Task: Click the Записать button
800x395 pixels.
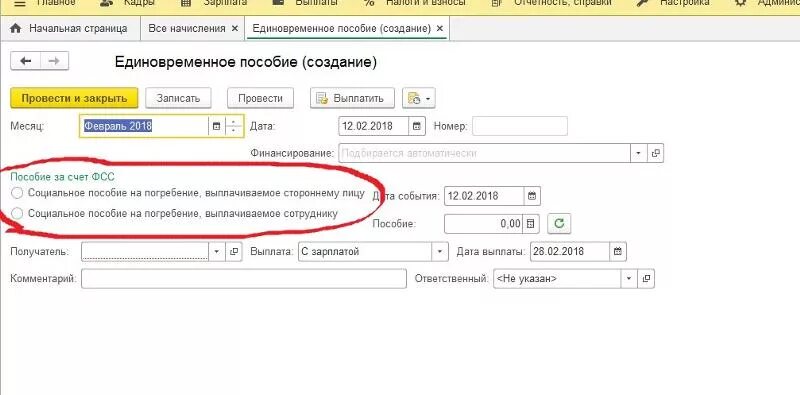Action: pyautogui.click(x=178, y=98)
